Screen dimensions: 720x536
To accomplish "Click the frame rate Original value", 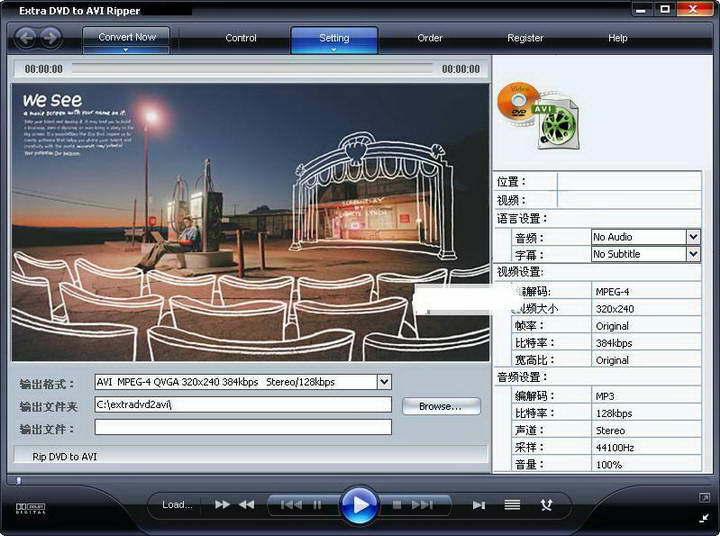I will [x=612, y=326].
